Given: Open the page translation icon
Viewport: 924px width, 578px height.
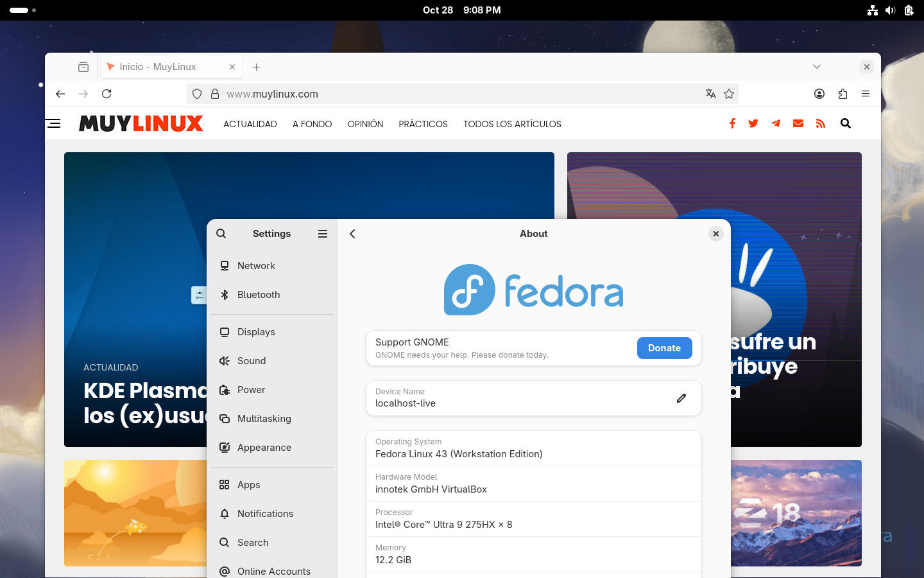Looking at the screenshot, I should [x=711, y=94].
